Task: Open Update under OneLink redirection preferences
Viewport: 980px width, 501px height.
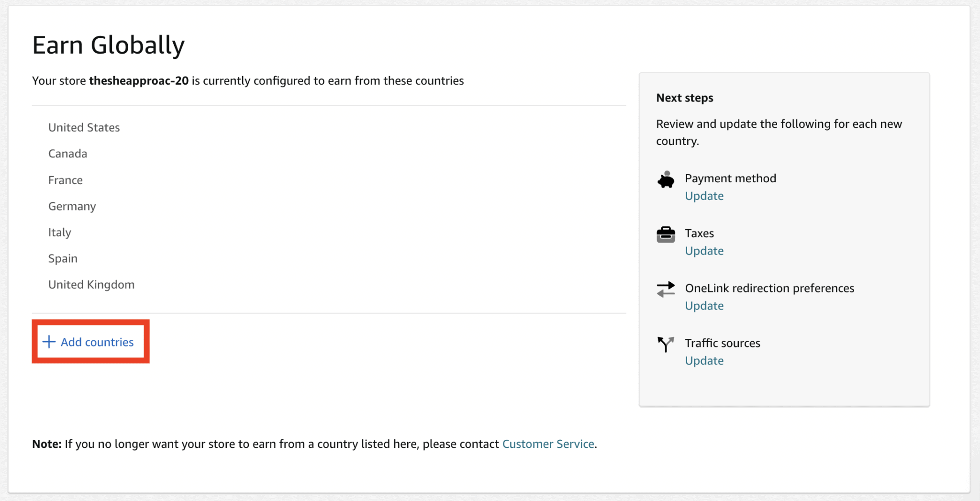Action: click(704, 305)
